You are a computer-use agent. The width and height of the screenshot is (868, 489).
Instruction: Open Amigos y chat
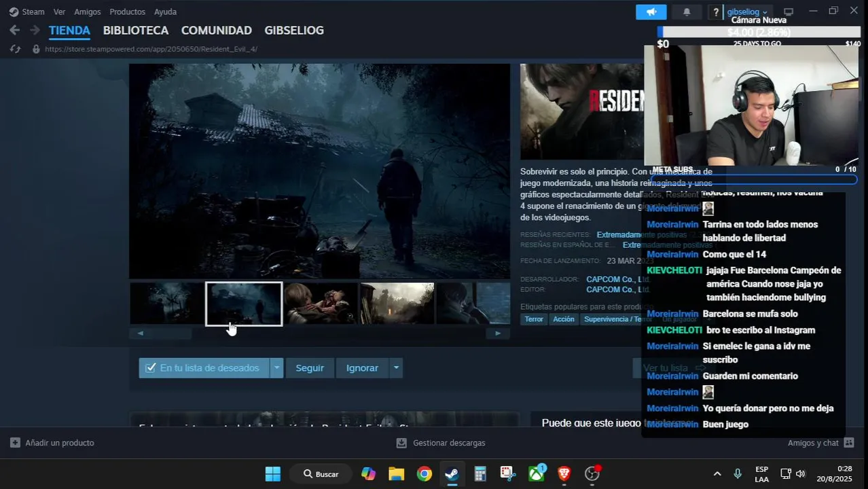[813, 443]
